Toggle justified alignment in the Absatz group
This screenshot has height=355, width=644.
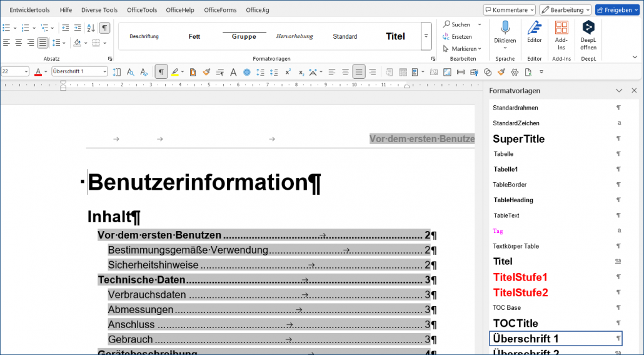[x=43, y=43]
